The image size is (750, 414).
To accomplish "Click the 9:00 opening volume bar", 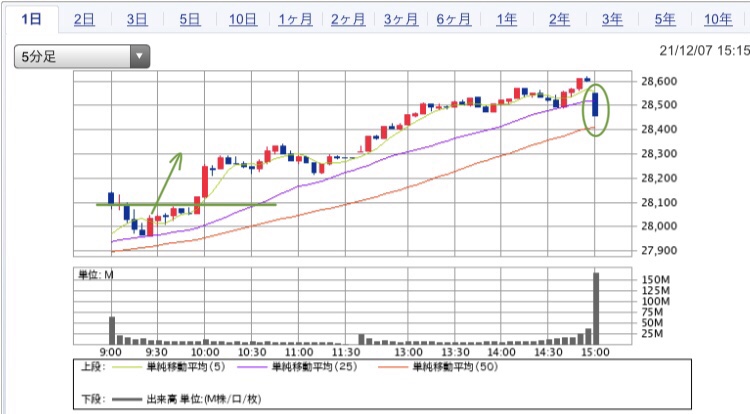I will pyautogui.click(x=112, y=330).
